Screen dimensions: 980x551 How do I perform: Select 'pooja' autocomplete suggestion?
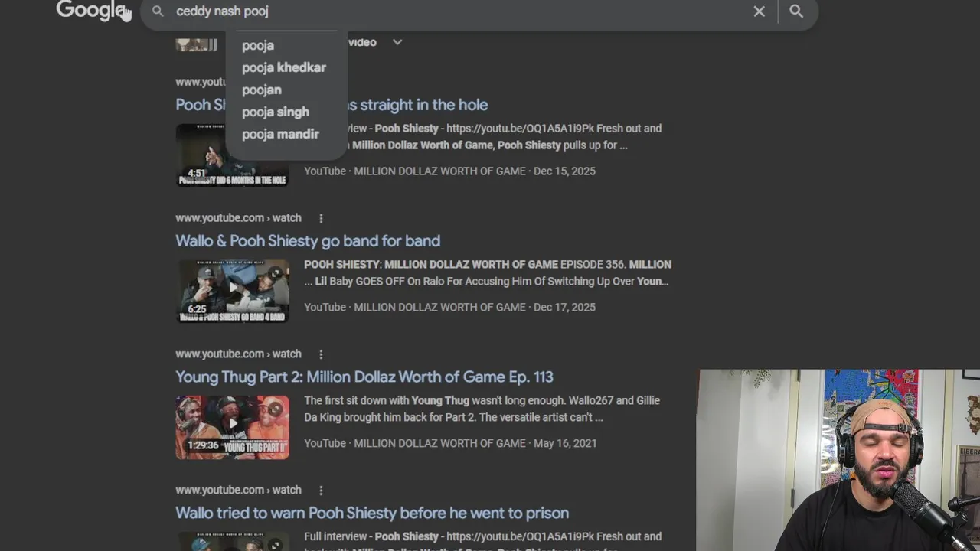[258, 45]
